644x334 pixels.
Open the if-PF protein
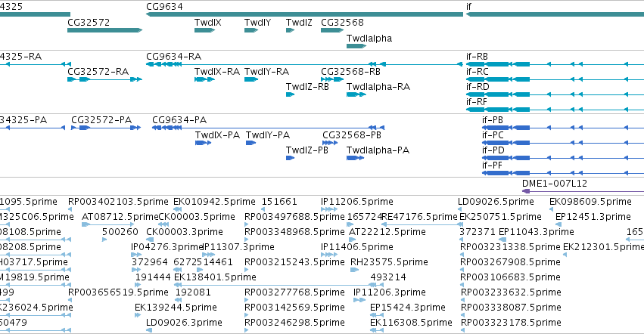tap(492, 165)
